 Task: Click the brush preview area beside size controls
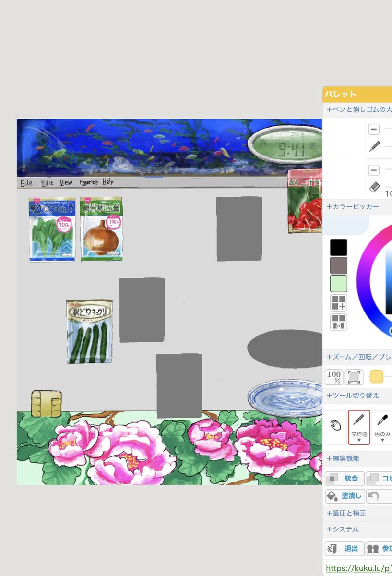(x=344, y=158)
